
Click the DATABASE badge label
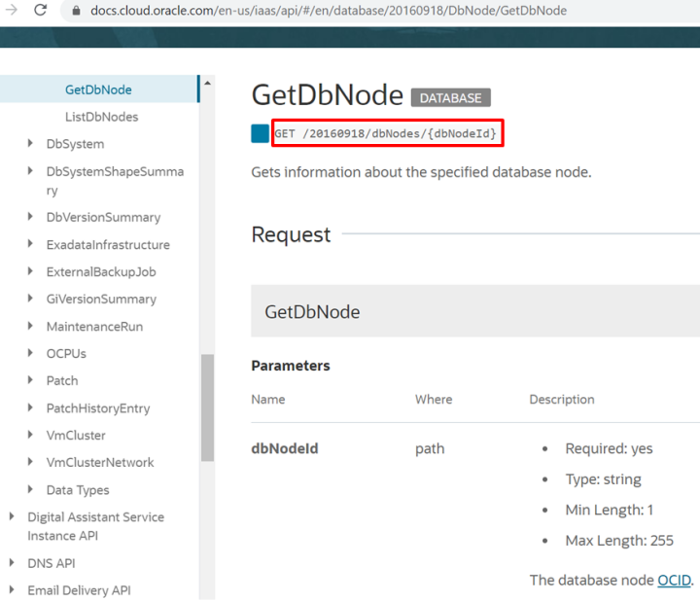[x=451, y=97]
